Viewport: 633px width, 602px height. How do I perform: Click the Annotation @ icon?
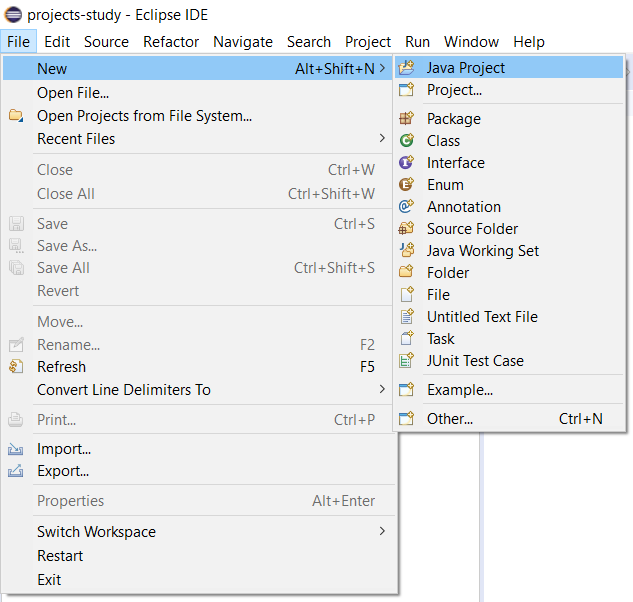[x=407, y=206]
